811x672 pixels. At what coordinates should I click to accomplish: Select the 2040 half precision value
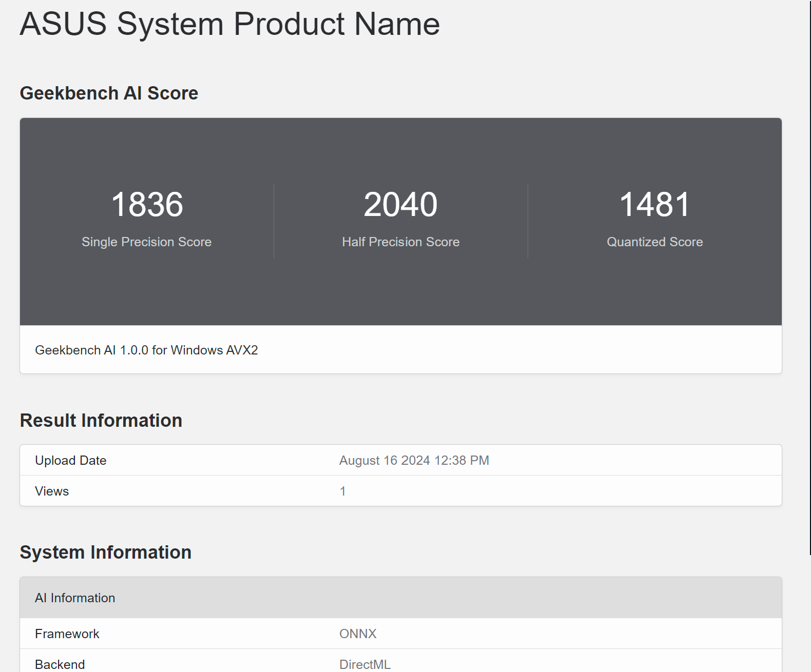pyautogui.click(x=401, y=204)
